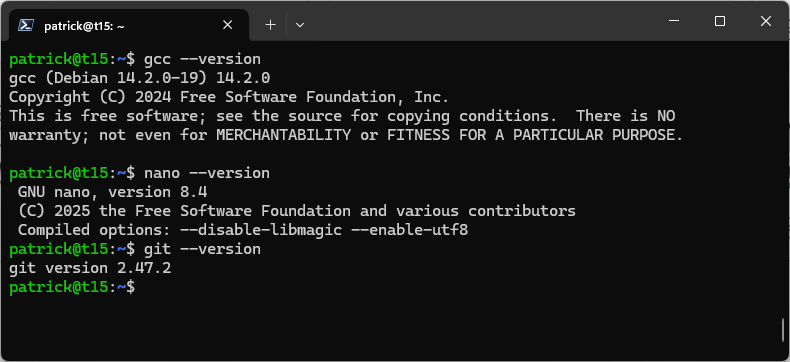The image size is (790, 362).
Task: Maximize the terminal window
Action: [720, 21]
